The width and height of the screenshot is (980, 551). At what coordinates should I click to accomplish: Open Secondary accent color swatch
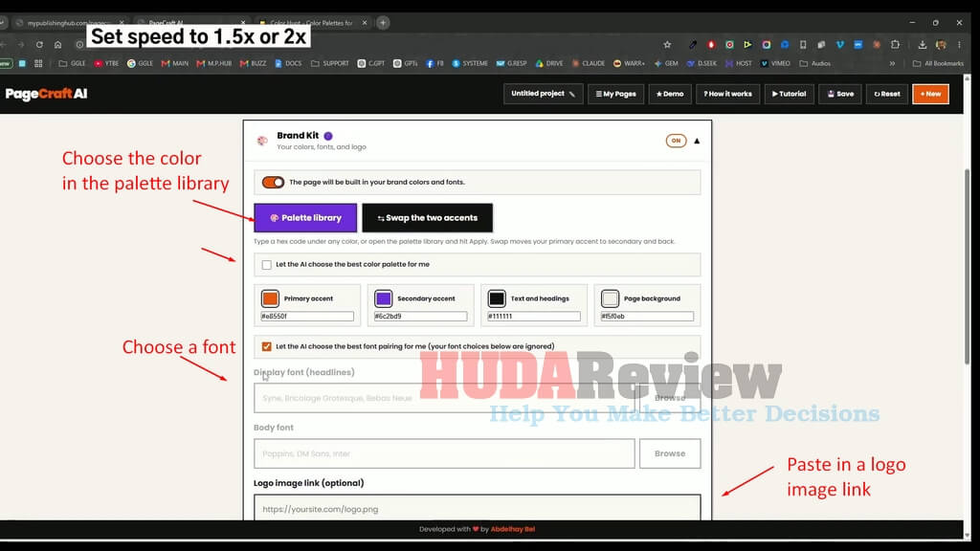pos(383,298)
